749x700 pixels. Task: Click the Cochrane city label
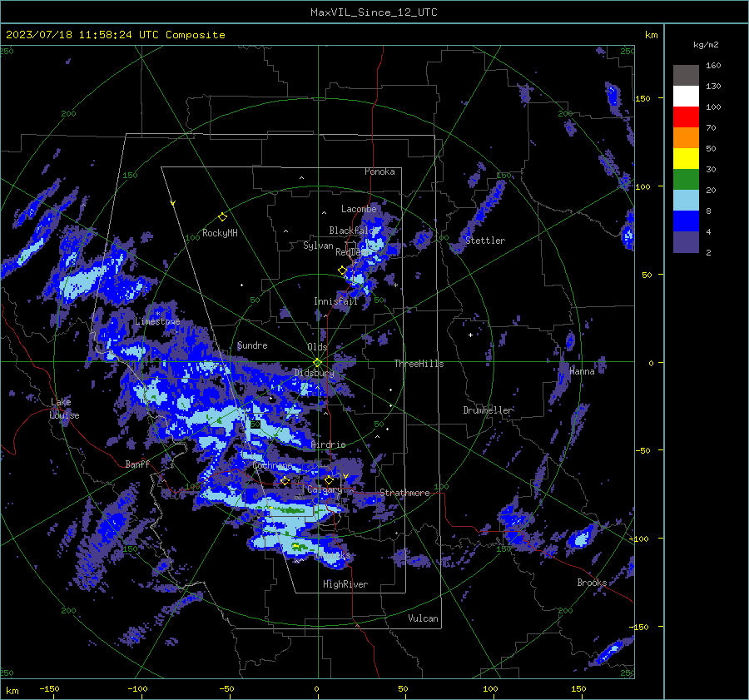click(272, 465)
